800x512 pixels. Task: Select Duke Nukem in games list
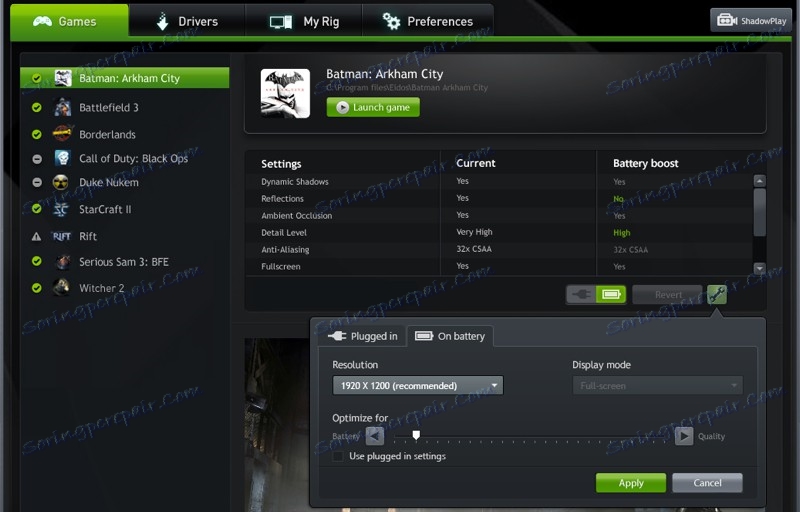pos(124,183)
